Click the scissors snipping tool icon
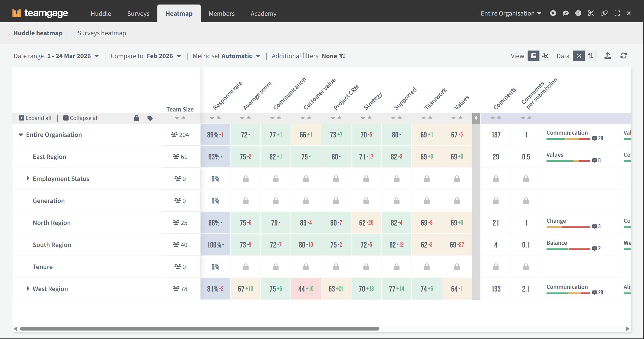 tap(591, 13)
